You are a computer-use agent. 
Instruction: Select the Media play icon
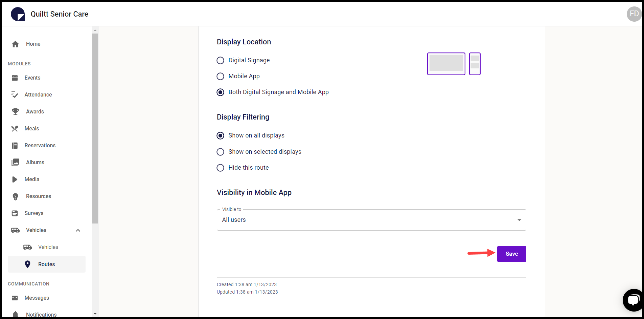point(15,179)
